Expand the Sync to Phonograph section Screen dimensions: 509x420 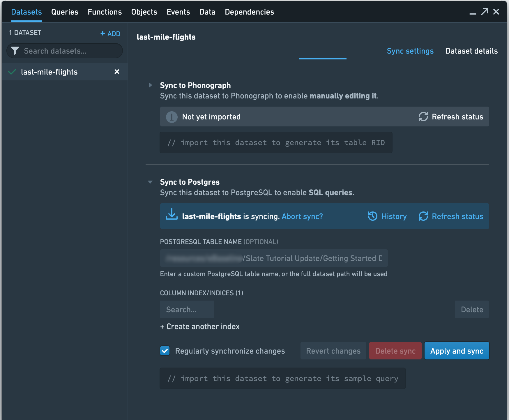tap(150, 85)
